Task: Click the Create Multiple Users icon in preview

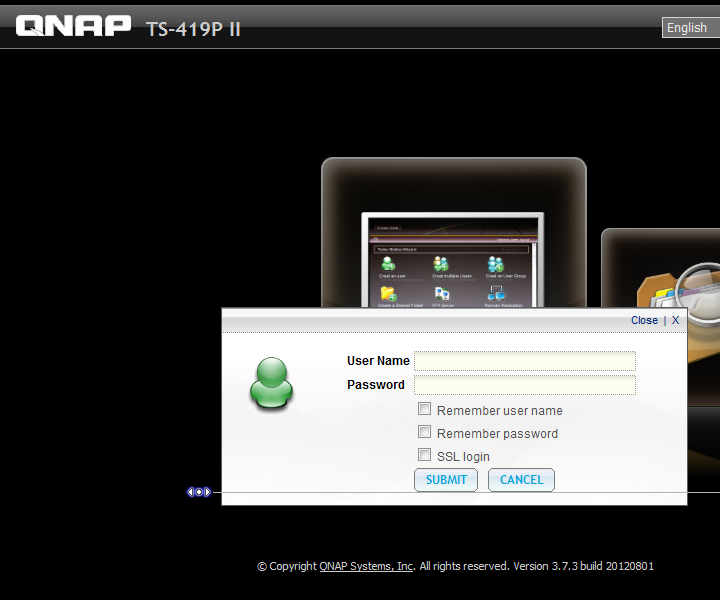Action: pos(441,265)
